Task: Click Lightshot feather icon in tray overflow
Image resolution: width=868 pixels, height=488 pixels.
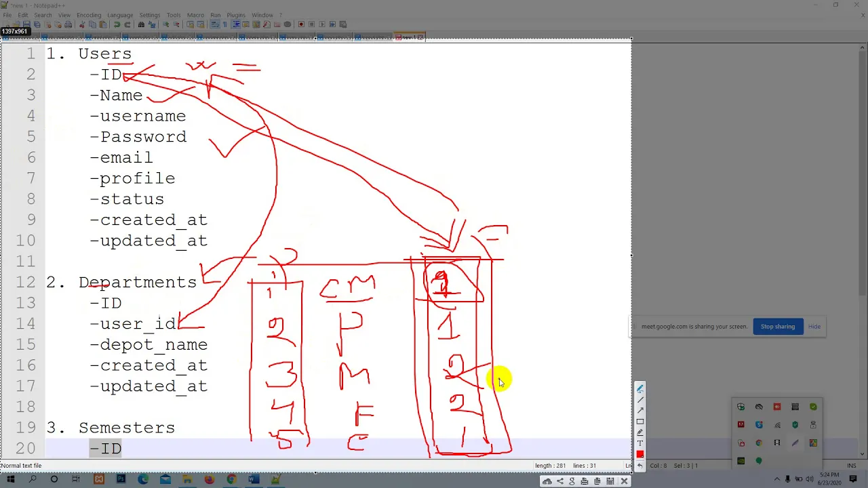Action: click(x=795, y=443)
